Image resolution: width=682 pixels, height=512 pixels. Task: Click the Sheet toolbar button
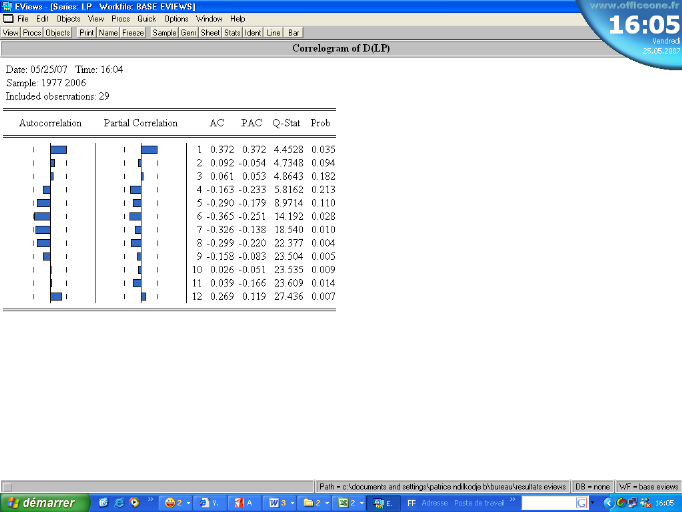(x=210, y=33)
